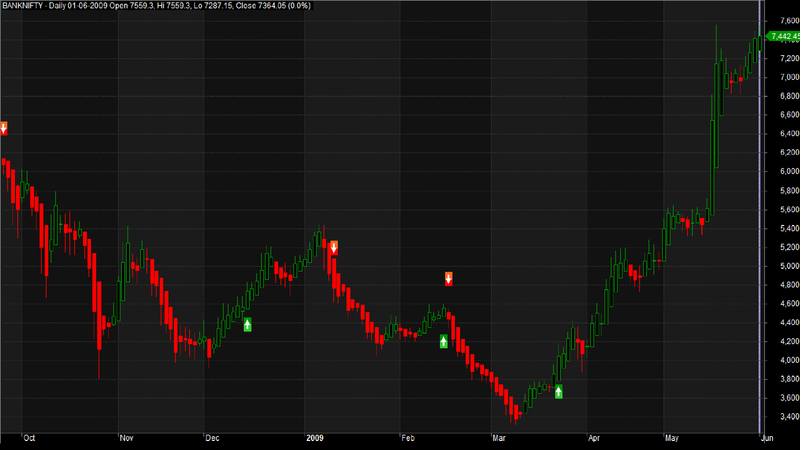Click the 3,400 price axis label
This screenshot has width=800, height=450.
(790, 417)
